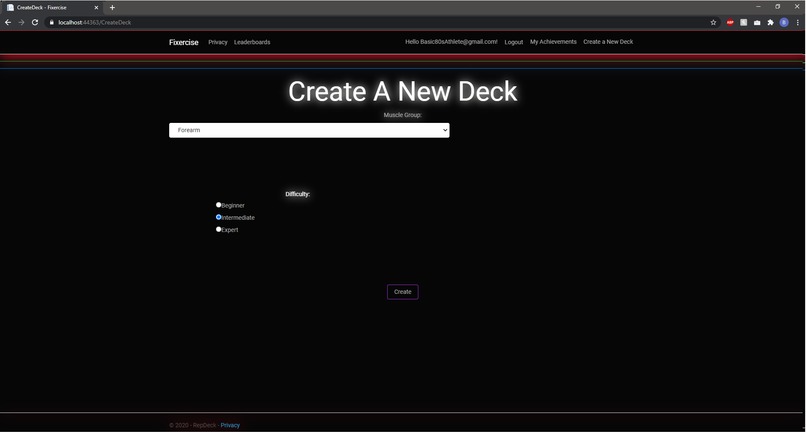Click the browser forward arrow
806x434 pixels.
click(21, 22)
